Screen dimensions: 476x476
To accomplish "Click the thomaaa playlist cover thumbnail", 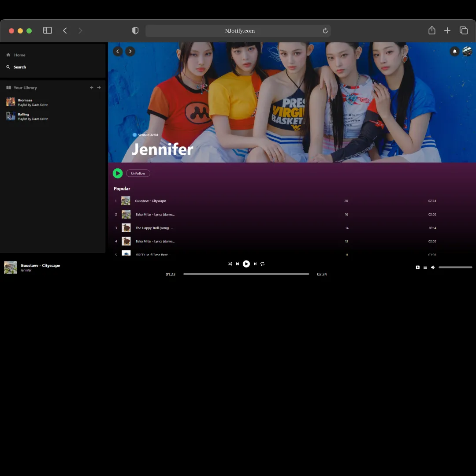I will (x=11, y=102).
